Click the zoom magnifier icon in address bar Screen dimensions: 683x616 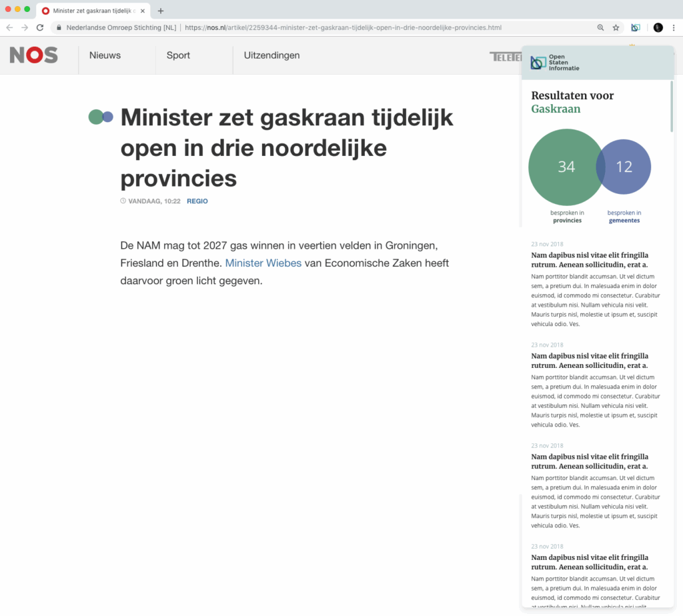pos(600,28)
